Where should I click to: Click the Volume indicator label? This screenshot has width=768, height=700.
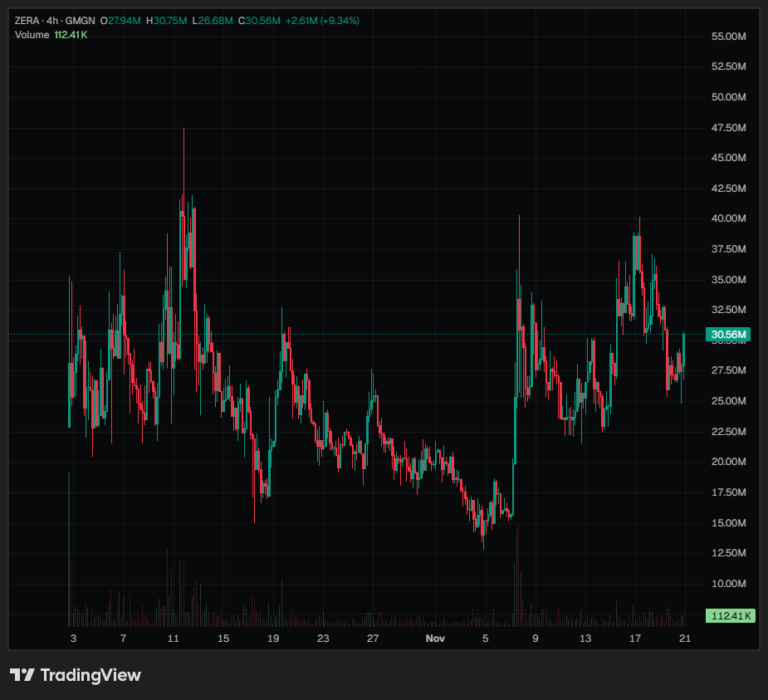click(x=32, y=35)
